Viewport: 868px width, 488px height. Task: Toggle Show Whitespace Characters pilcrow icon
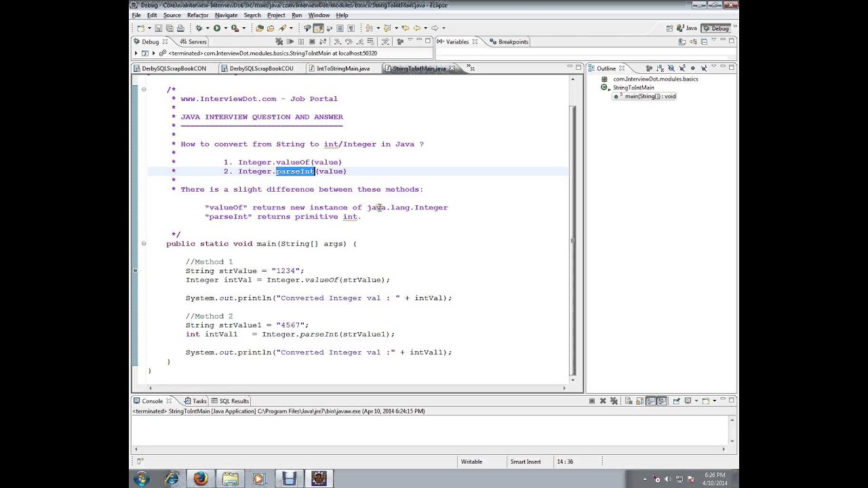click(351, 28)
